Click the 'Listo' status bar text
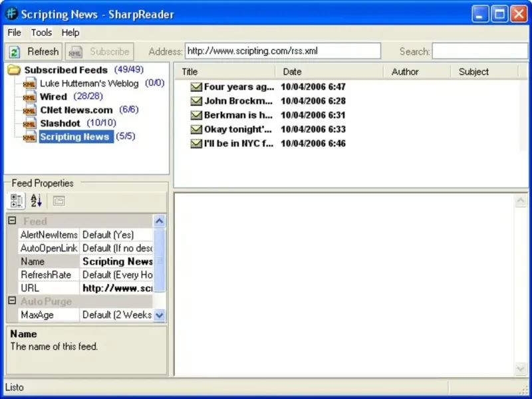This screenshot has height=399, width=532. click(15, 388)
